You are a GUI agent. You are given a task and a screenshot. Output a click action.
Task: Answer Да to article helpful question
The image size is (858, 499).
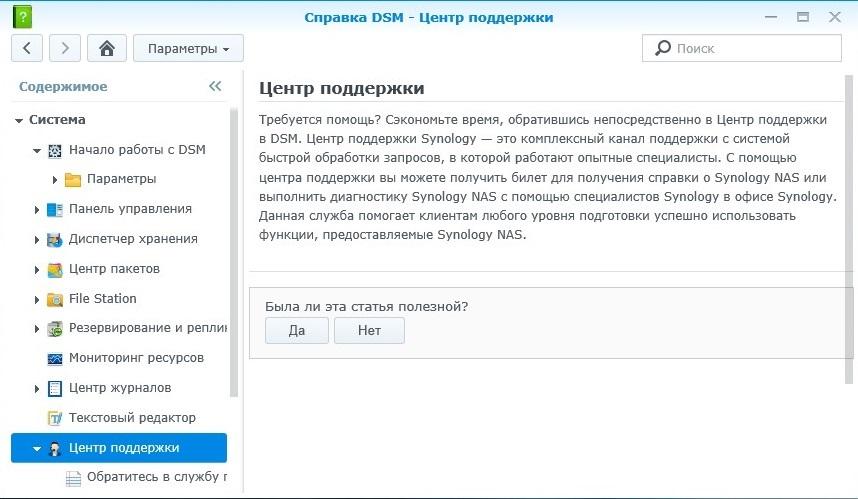[x=297, y=330]
